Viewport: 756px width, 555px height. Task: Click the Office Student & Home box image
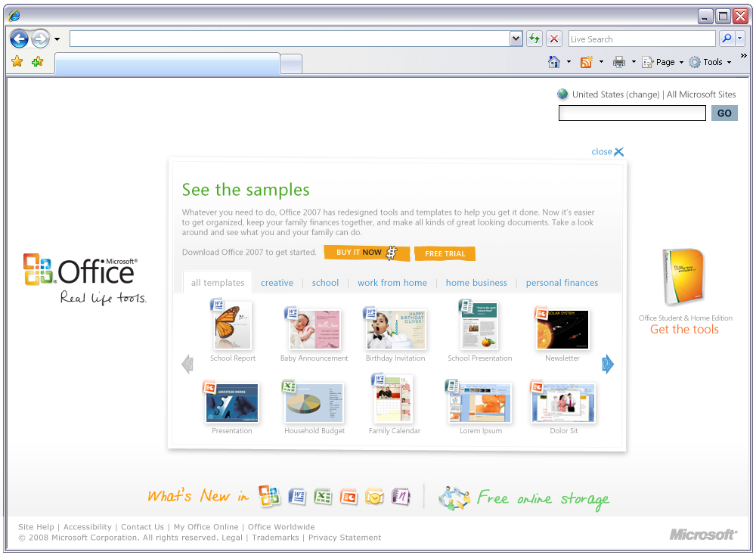pyautogui.click(x=683, y=277)
